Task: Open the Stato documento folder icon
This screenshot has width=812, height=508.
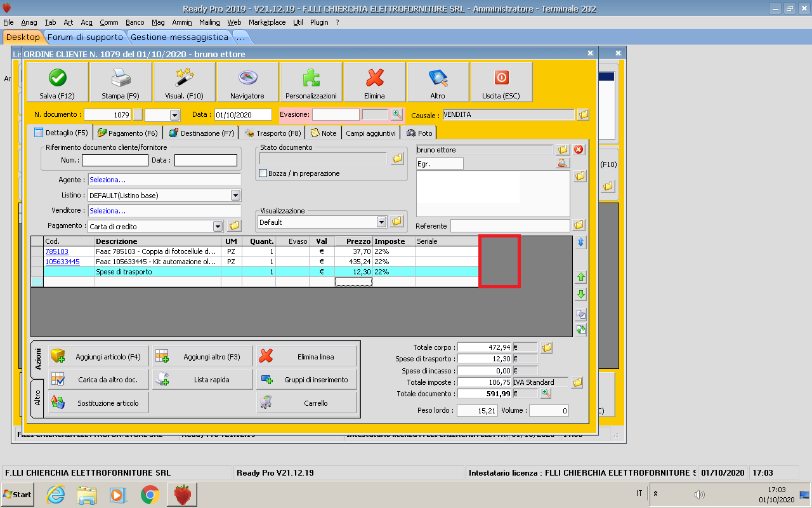Action: point(397,158)
